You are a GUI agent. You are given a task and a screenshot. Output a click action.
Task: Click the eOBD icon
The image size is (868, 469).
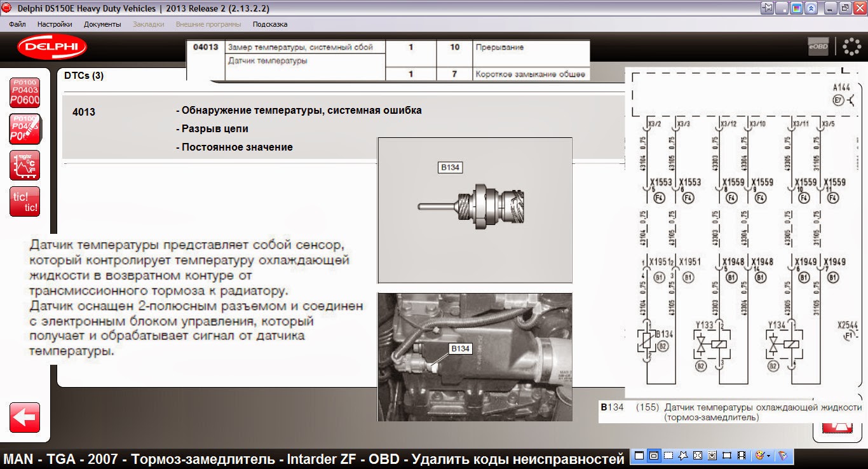coord(818,47)
